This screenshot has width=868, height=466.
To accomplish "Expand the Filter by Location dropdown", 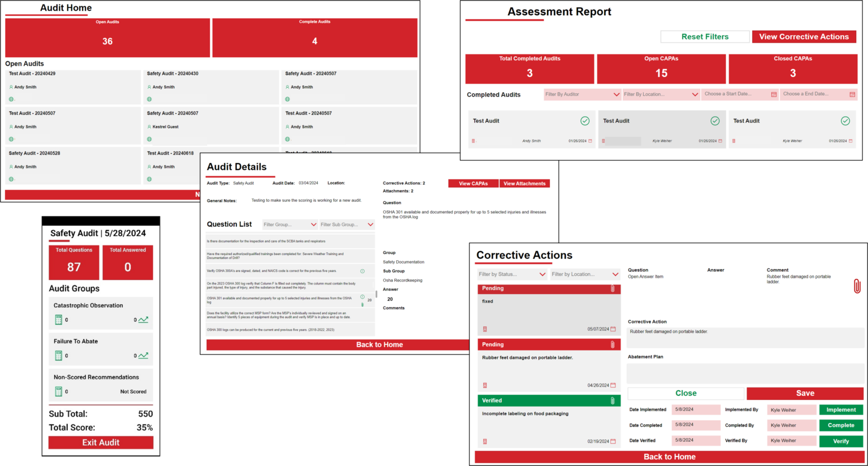I will [585, 274].
